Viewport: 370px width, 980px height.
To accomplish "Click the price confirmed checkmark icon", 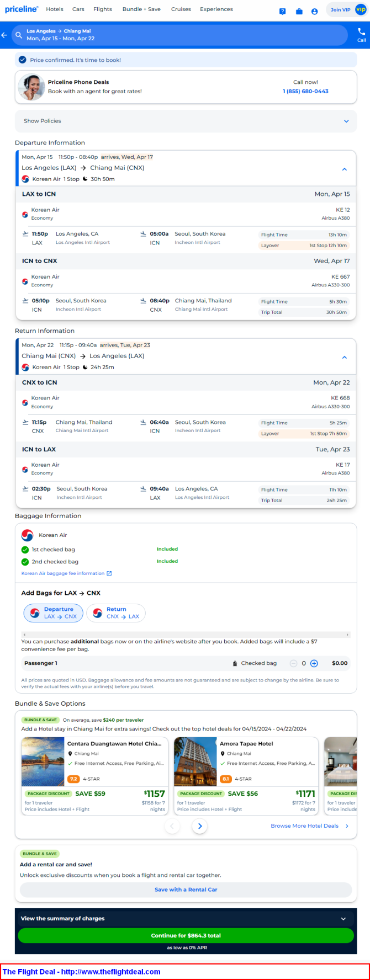I will 22,60.
